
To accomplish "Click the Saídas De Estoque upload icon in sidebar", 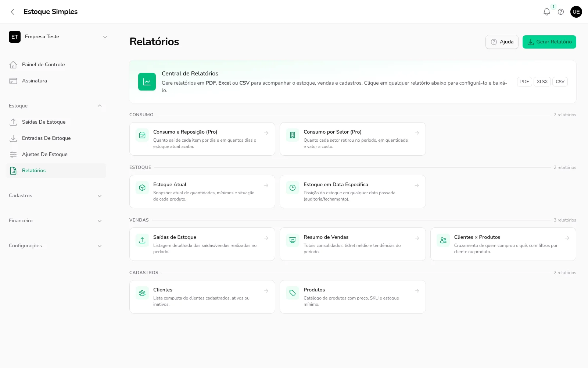I will (13, 122).
